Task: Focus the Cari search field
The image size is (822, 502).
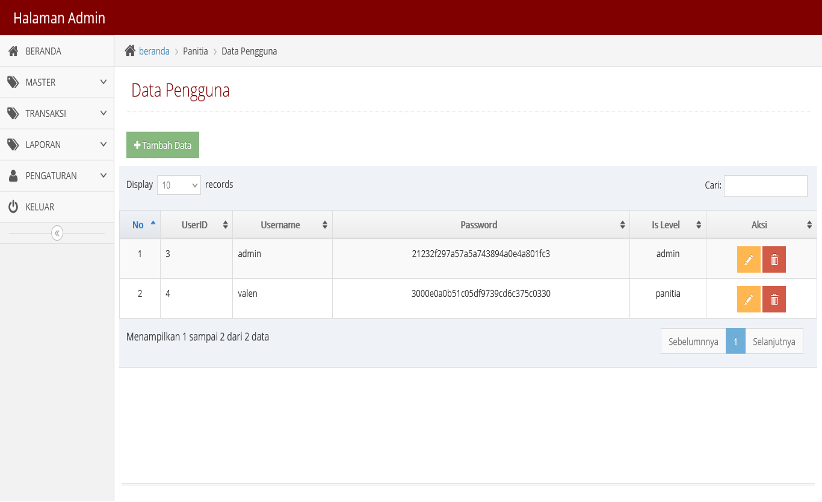Action: click(x=765, y=185)
